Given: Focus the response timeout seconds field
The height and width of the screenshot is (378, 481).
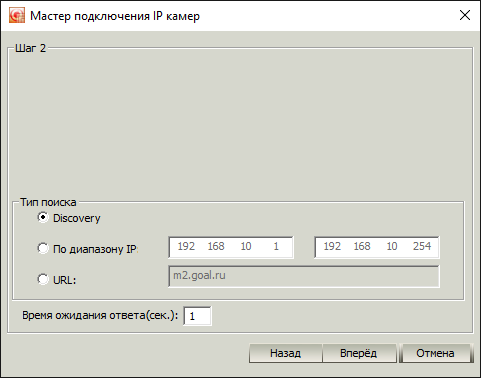Looking at the screenshot, I should click(x=197, y=316).
